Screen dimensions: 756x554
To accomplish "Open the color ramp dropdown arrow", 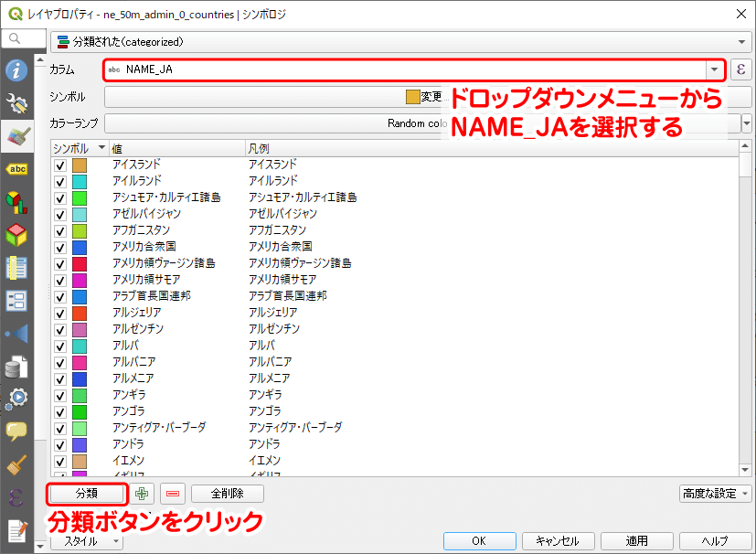I will click(746, 123).
